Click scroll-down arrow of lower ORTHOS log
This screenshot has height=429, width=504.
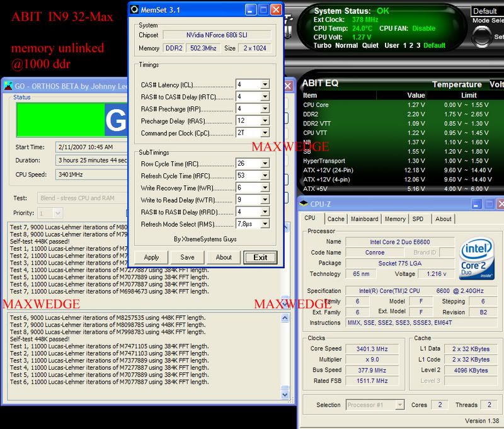(x=285, y=394)
